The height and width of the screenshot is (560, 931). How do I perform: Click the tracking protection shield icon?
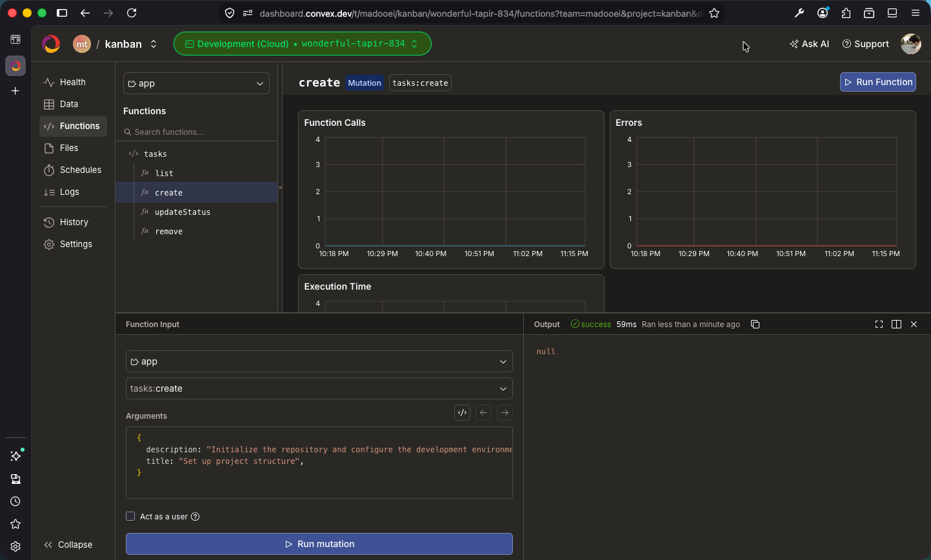pos(230,13)
